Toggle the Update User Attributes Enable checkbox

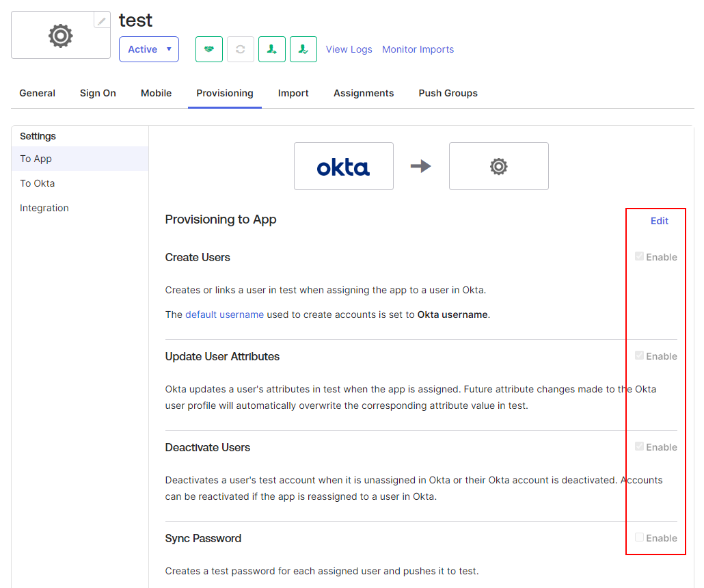(640, 356)
